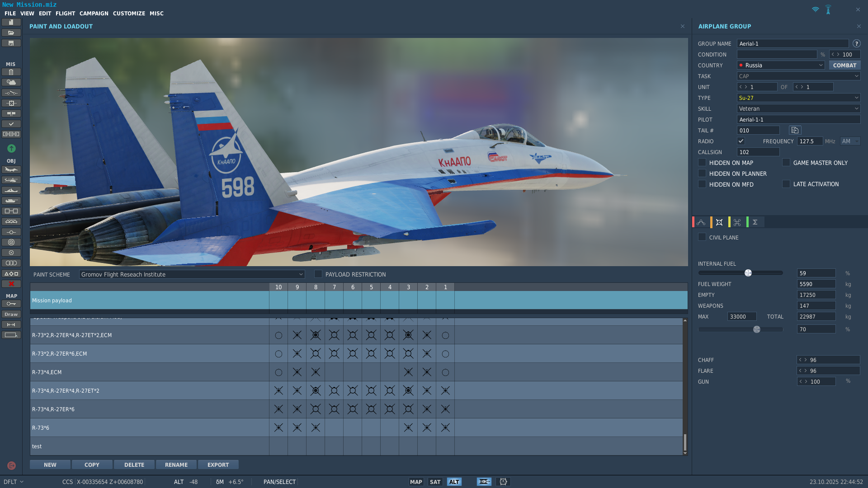Expand the Skill Veteran dropdown
Screen dimensions: 868x488
coord(798,109)
